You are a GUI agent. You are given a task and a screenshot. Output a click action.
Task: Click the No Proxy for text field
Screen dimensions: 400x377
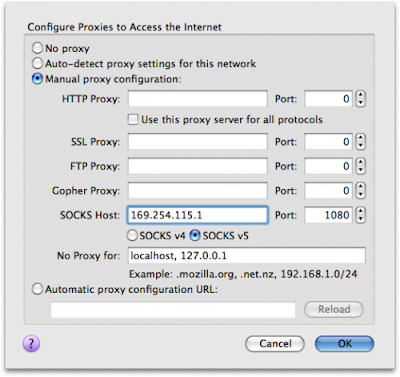[x=247, y=256]
